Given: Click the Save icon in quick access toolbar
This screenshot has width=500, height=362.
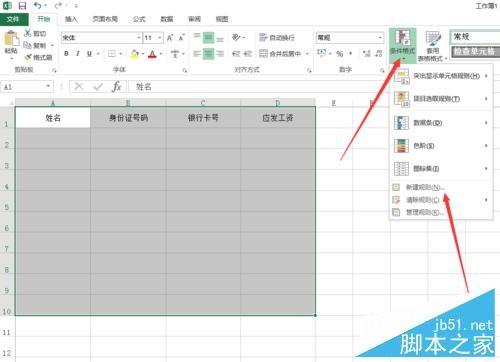Looking at the screenshot, I should pos(22,6).
